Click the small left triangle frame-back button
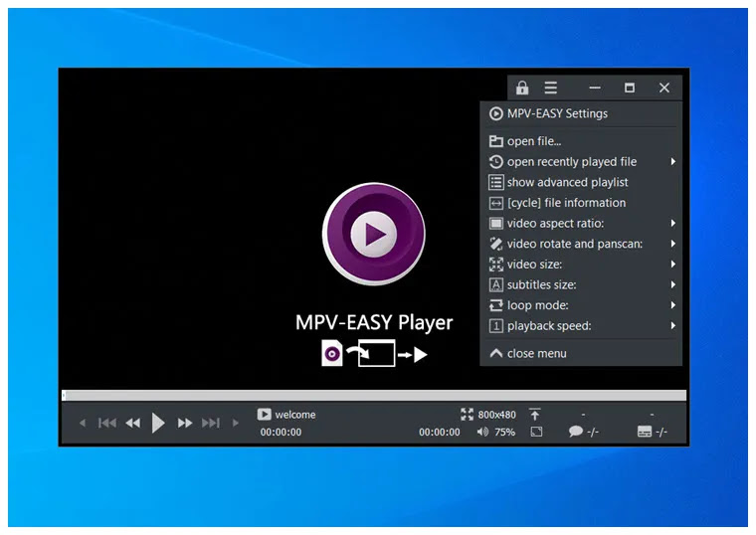 pyautogui.click(x=83, y=424)
